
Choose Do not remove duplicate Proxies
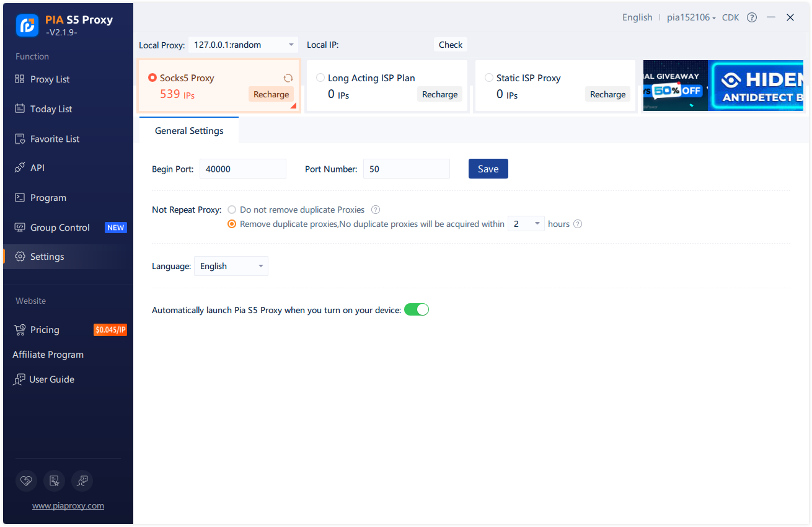[231, 210]
